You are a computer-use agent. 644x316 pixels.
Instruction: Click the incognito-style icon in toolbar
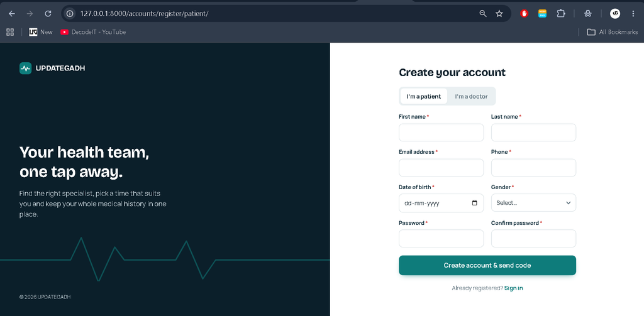tap(588, 14)
